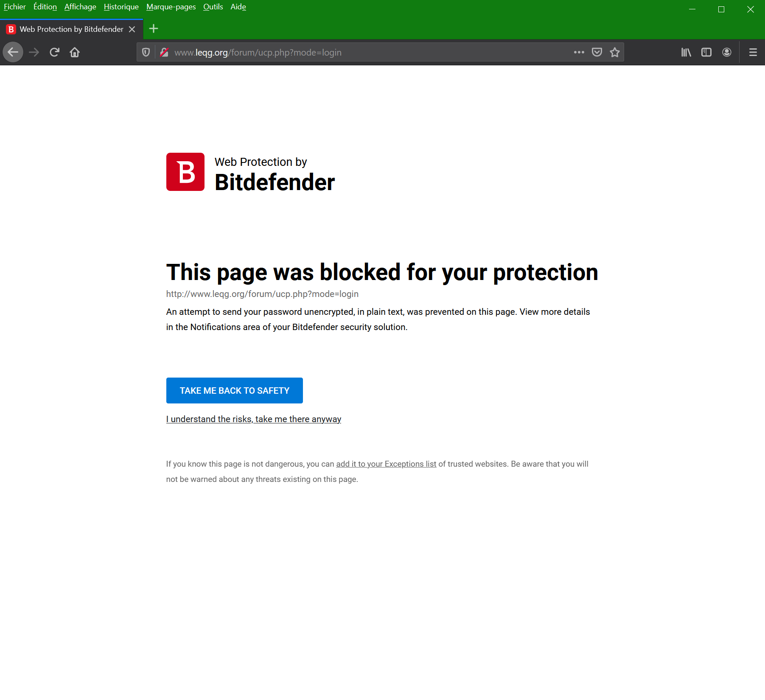Bookmark this page with the star
Viewport: 765px width, 700px height.
point(615,53)
